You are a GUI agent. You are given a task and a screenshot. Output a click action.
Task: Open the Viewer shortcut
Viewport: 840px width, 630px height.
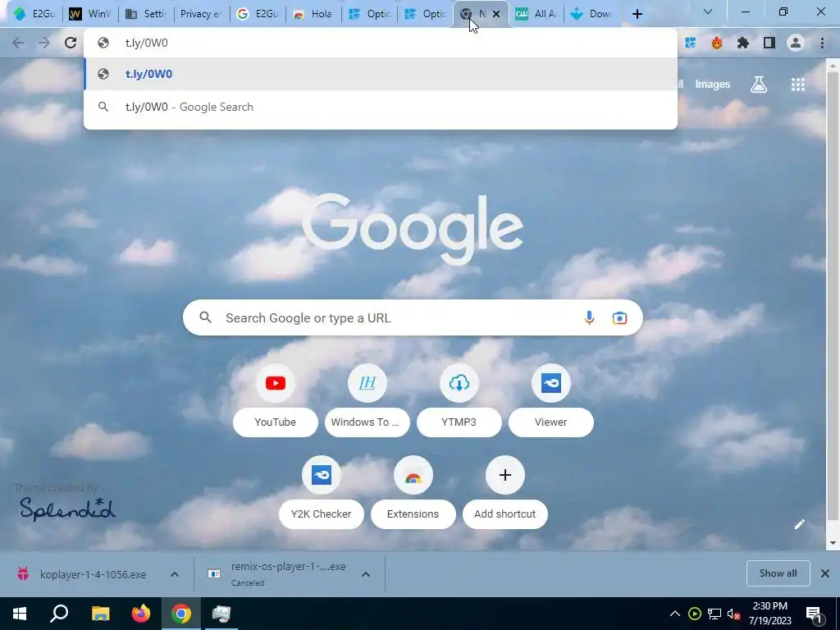pos(550,399)
